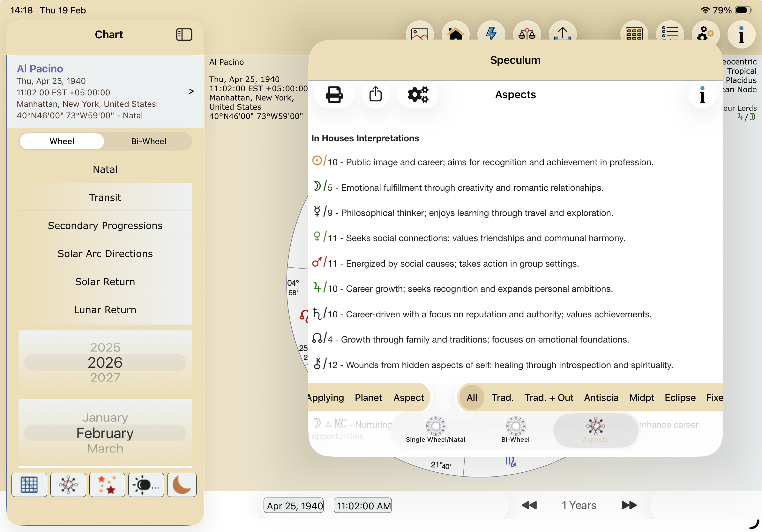Click the Apr 25, 1940 date field
Image resolution: width=762 pixels, height=532 pixels.
pyautogui.click(x=294, y=506)
